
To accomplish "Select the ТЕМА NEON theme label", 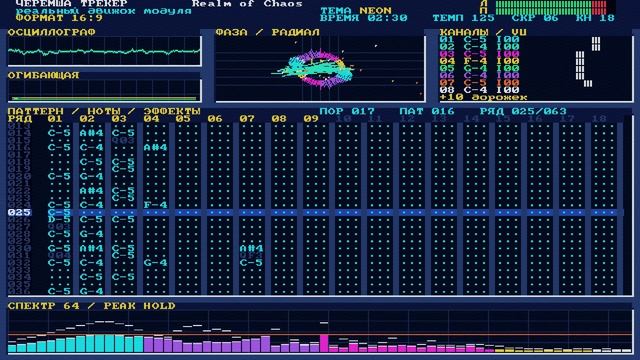I will point(356,11).
